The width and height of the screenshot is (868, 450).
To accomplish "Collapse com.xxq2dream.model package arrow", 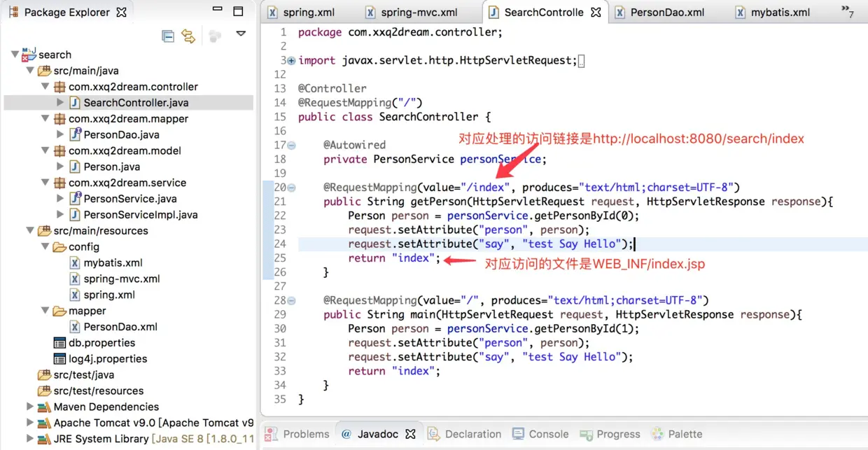I will pos(45,150).
